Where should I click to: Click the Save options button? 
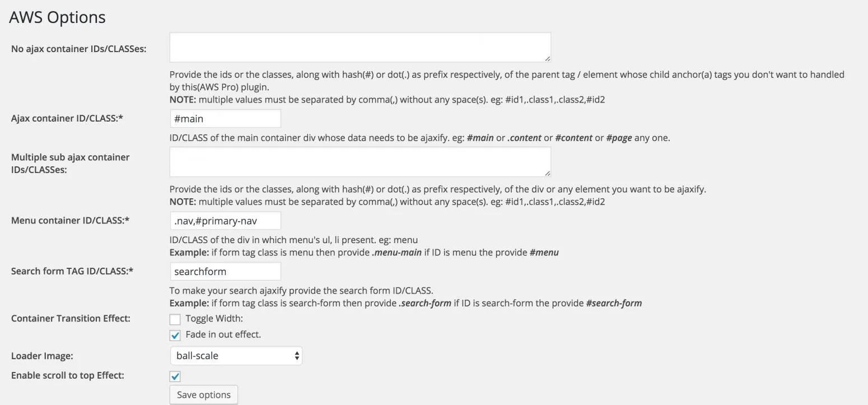204,395
